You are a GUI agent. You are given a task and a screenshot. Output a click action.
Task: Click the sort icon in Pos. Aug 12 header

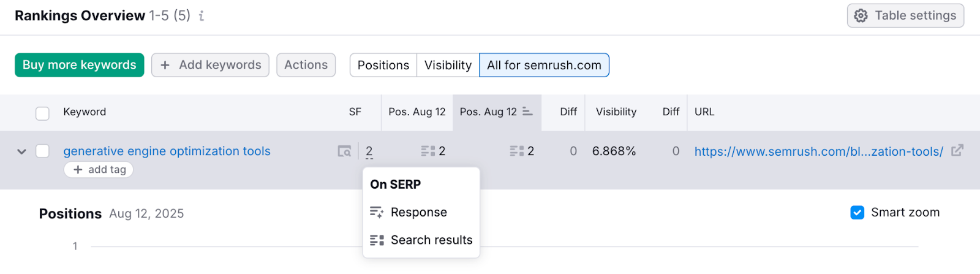[x=527, y=112]
